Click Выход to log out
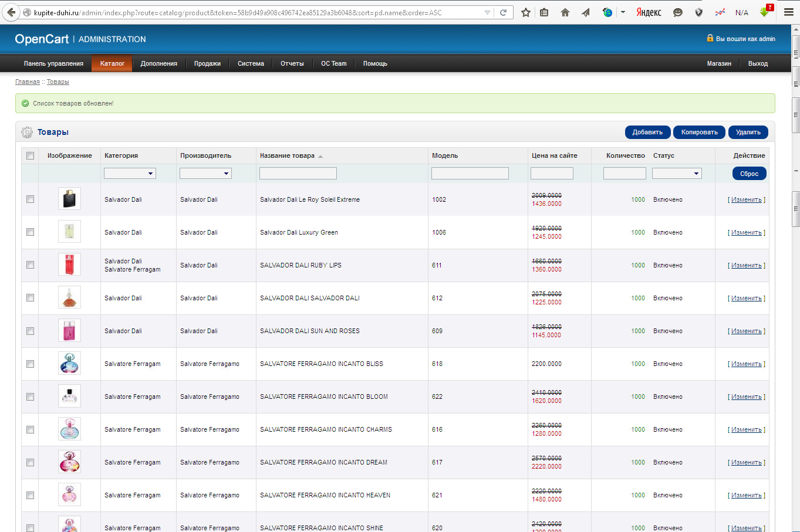The width and height of the screenshot is (800, 532). pos(758,63)
